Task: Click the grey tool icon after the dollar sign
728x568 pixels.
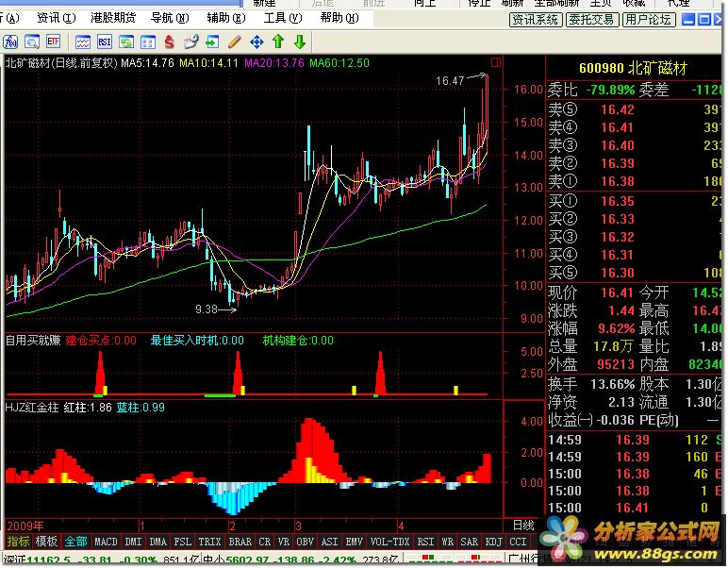Action: pyautogui.click(x=190, y=42)
